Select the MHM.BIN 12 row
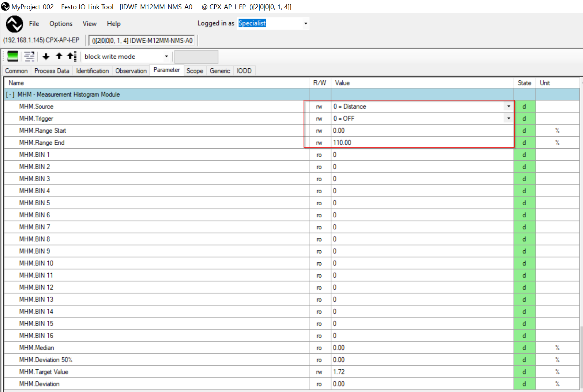 pos(291,287)
